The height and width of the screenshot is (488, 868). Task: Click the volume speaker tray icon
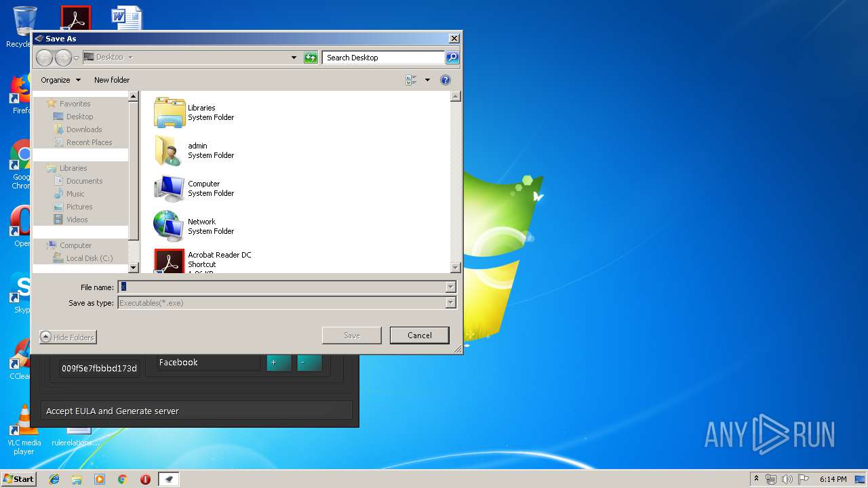click(787, 479)
